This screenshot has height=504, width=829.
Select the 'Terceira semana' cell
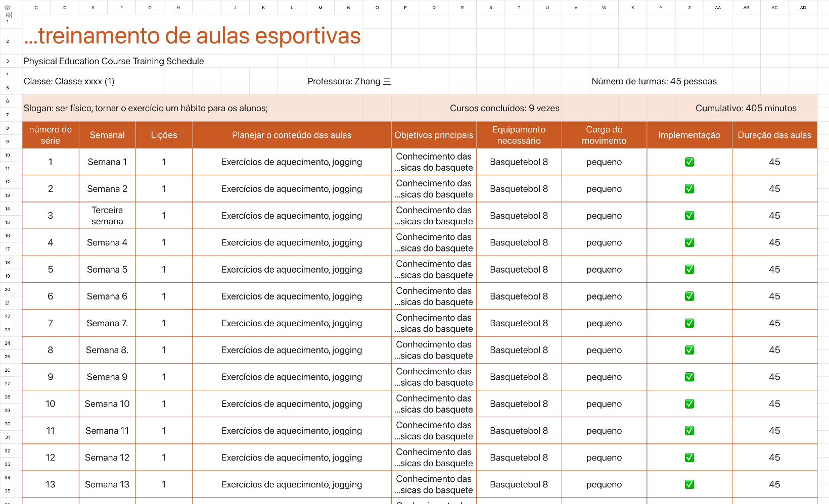[x=107, y=216]
